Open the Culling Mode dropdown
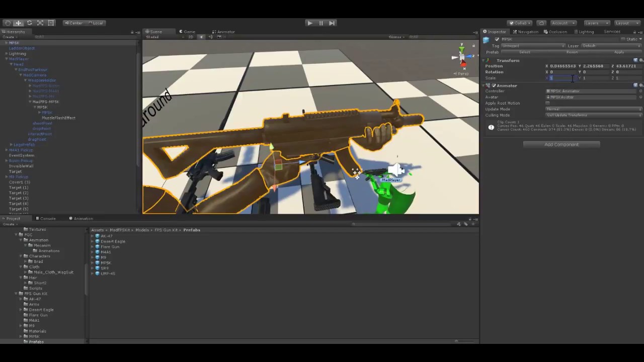This screenshot has height=362, width=644. click(x=594, y=115)
